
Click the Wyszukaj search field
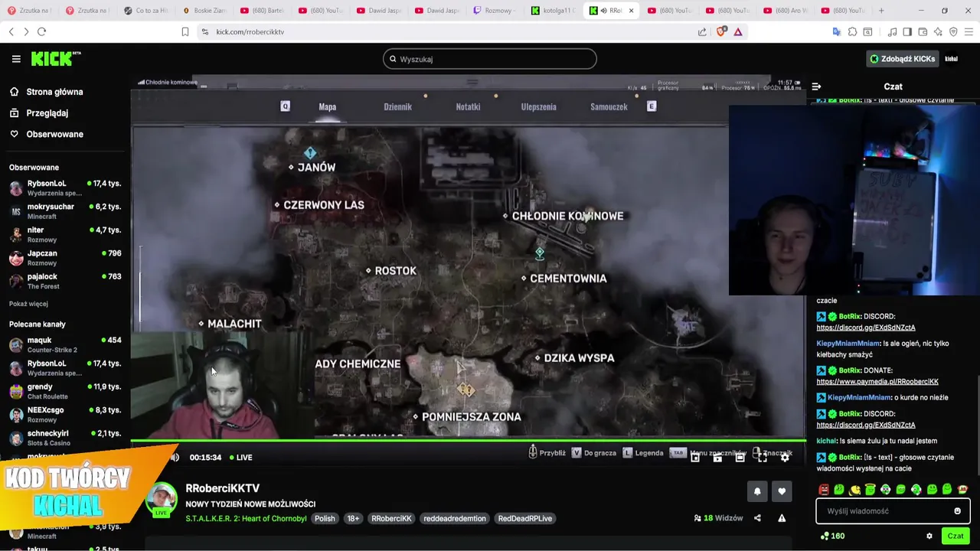click(490, 59)
